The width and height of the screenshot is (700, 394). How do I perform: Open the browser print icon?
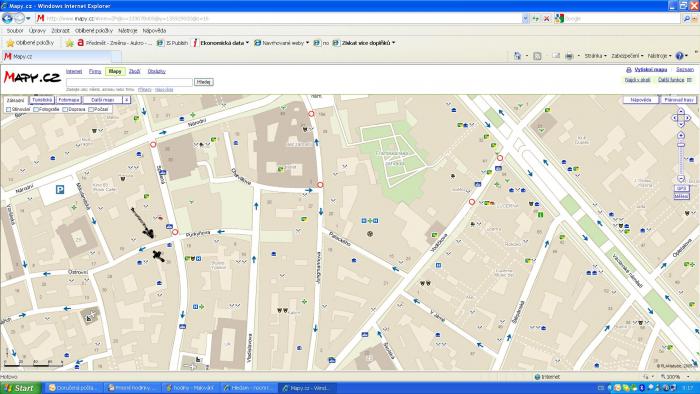pos(569,56)
